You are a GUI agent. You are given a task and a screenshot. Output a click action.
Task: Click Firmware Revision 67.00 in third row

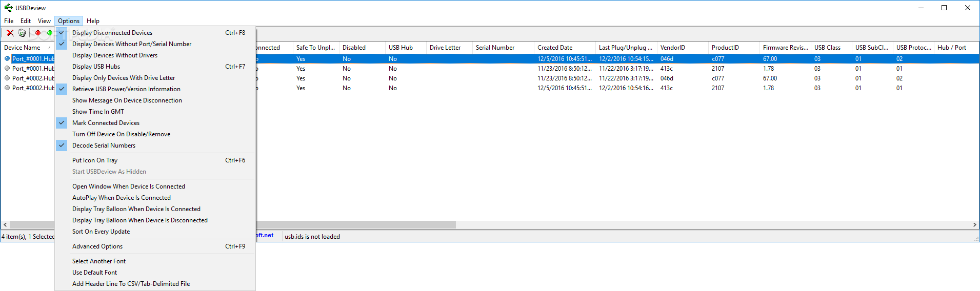tap(770, 78)
